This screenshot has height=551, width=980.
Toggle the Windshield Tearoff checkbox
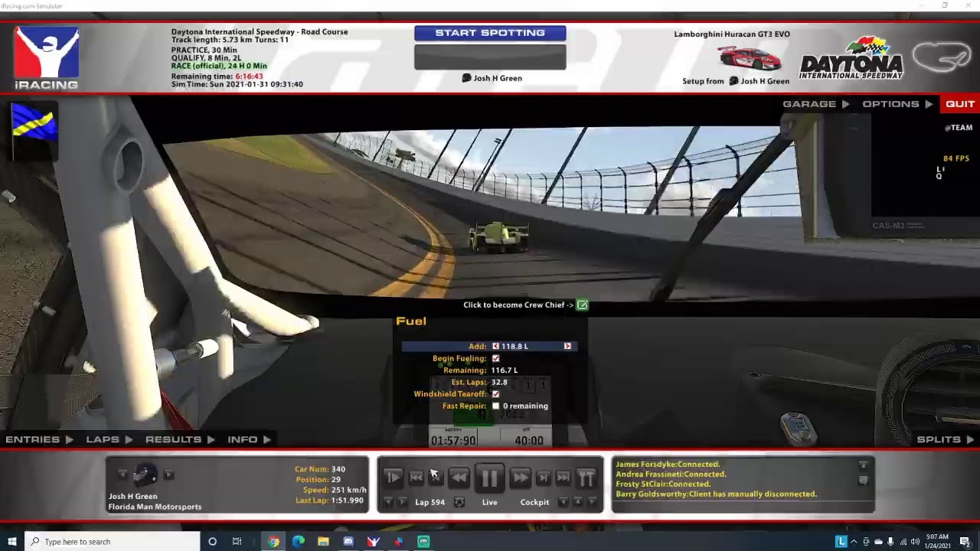495,394
